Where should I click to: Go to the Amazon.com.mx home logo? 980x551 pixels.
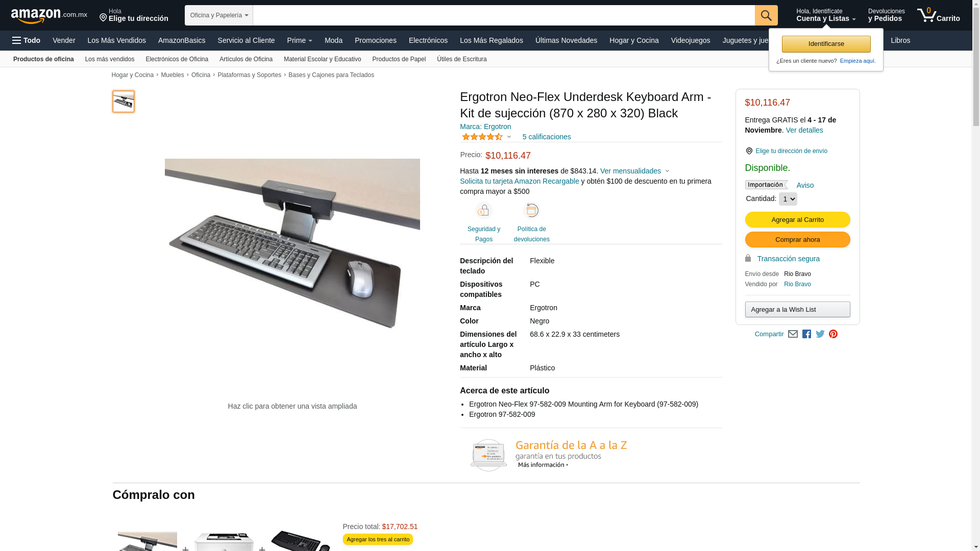[x=49, y=16]
